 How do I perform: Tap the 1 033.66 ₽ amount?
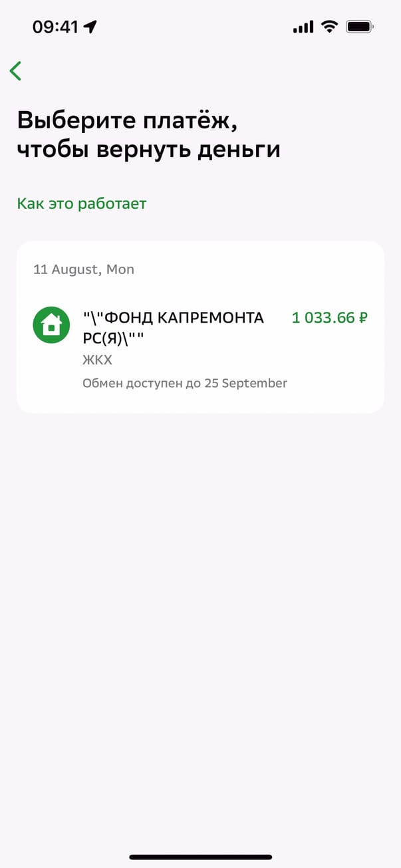click(x=329, y=318)
